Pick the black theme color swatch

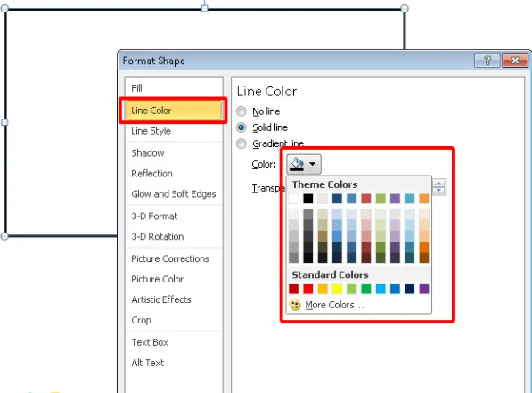tap(308, 199)
